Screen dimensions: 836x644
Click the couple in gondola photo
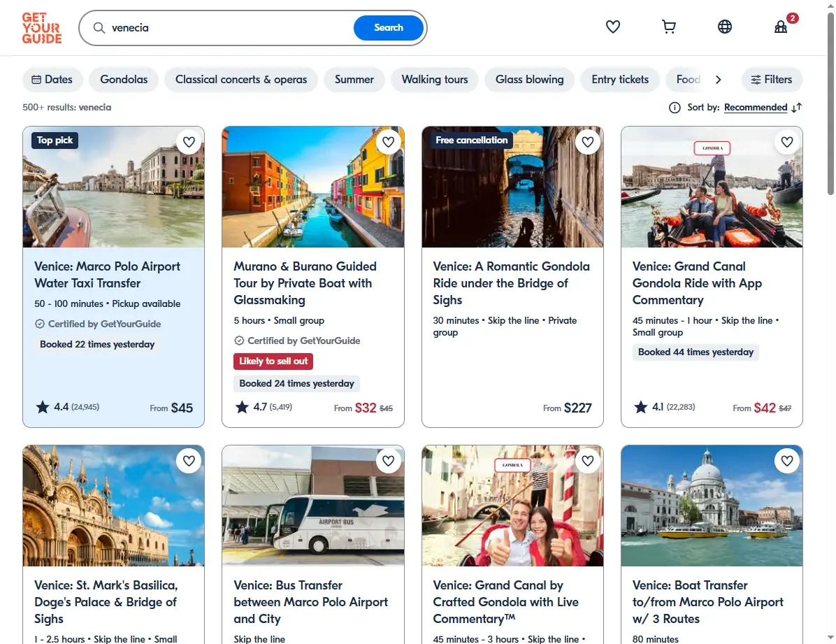point(712,187)
